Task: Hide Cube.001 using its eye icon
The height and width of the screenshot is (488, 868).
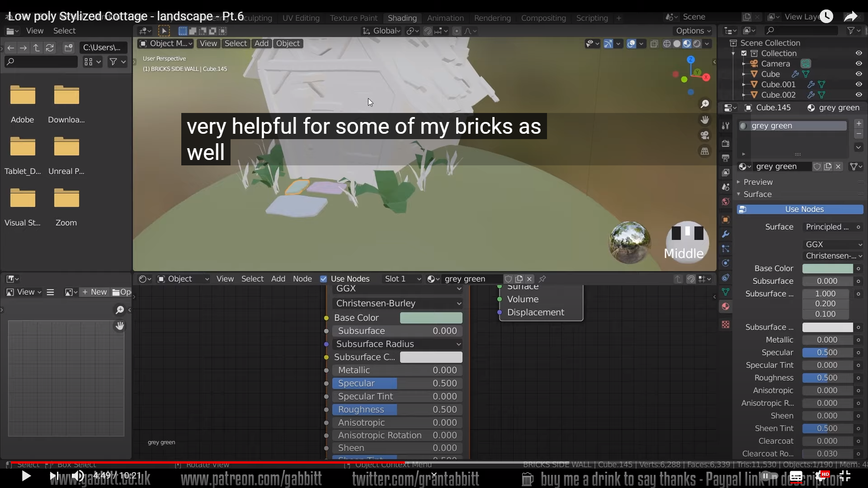Action: point(859,84)
